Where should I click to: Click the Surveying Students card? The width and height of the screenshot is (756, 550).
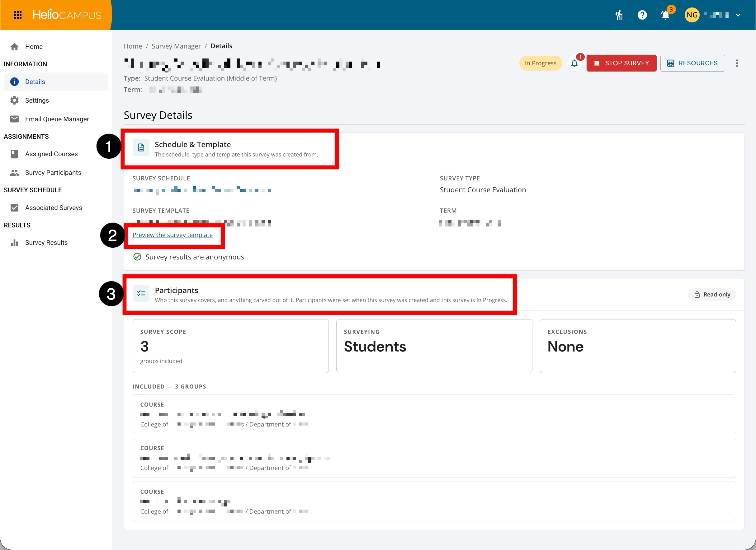pyautogui.click(x=434, y=346)
